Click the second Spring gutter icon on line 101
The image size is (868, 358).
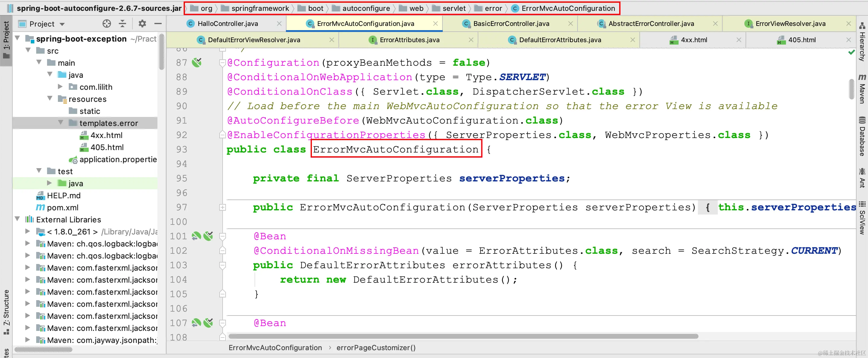pyautogui.click(x=208, y=236)
